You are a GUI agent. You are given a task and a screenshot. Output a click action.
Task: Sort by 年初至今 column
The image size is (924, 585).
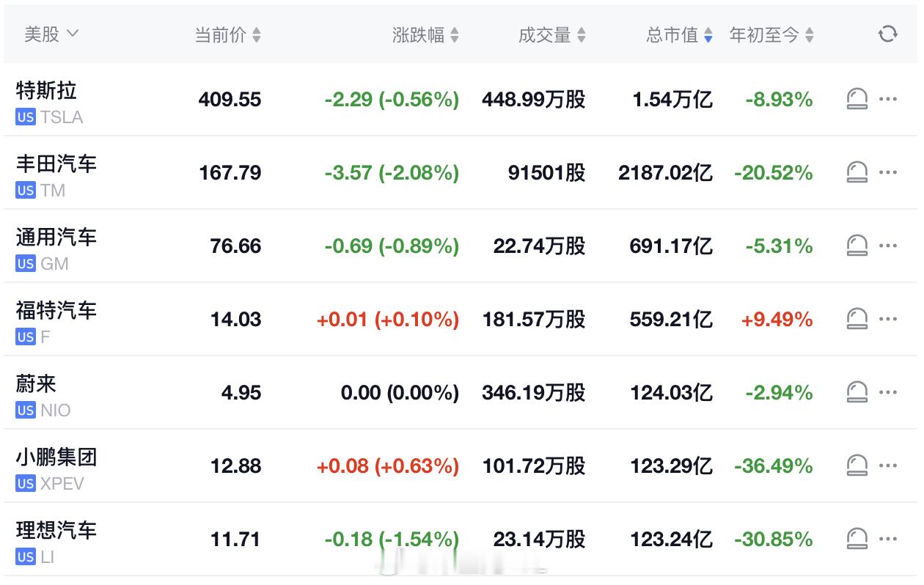[x=771, y=34]
